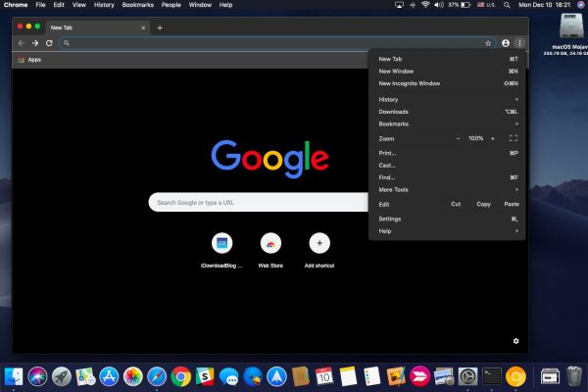Screen dimensions: 588x392
Task: Open Downloads from the Chrome menu
Action: tap(447, 112)
